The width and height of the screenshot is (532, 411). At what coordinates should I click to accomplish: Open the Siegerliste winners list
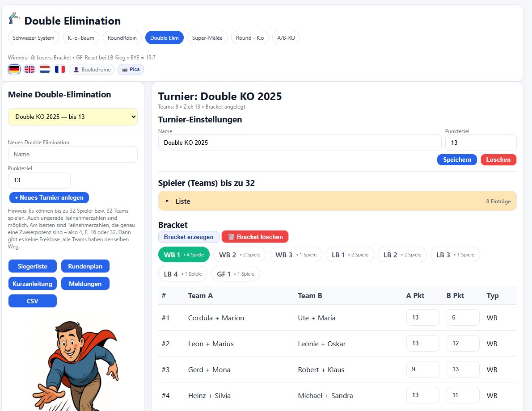click(33, 266)
